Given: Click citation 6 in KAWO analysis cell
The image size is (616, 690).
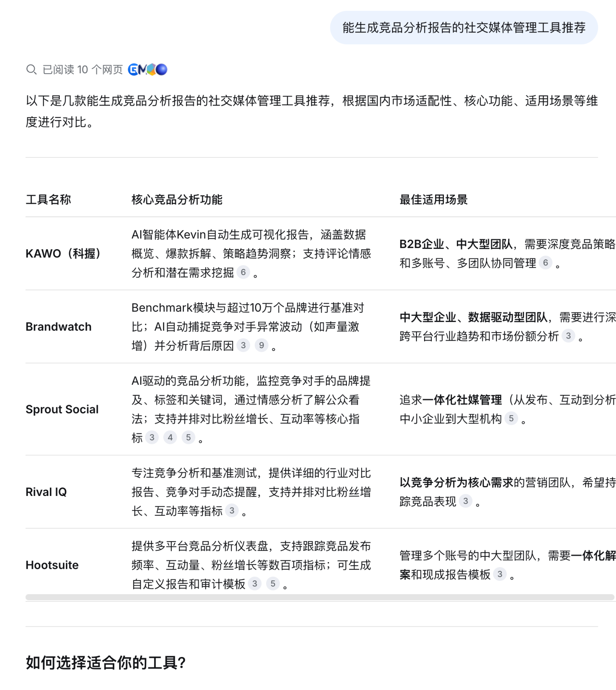Looking at the screenshot, I should [x=243, y=272].
